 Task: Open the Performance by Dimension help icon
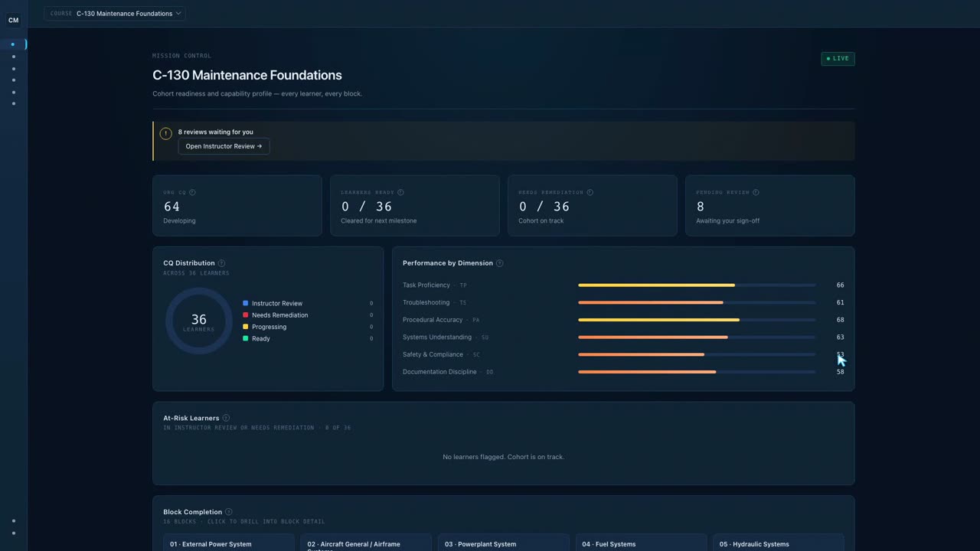tap(499, 263)
